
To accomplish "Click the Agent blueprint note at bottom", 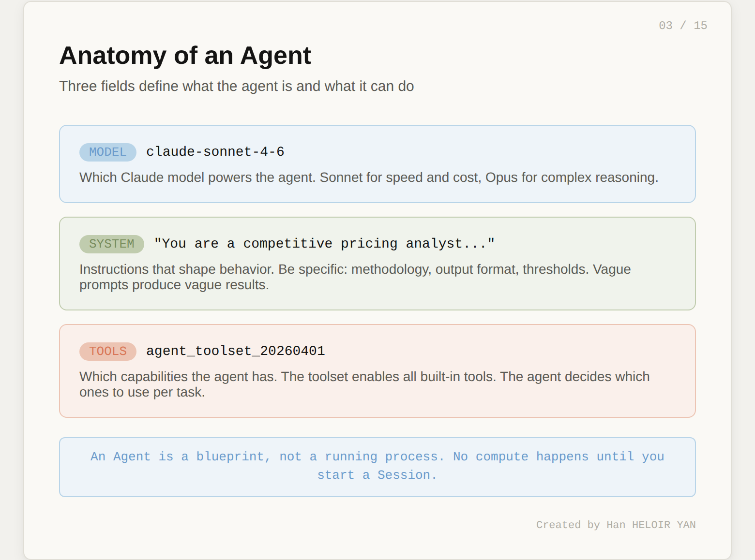I will point(377,466).
